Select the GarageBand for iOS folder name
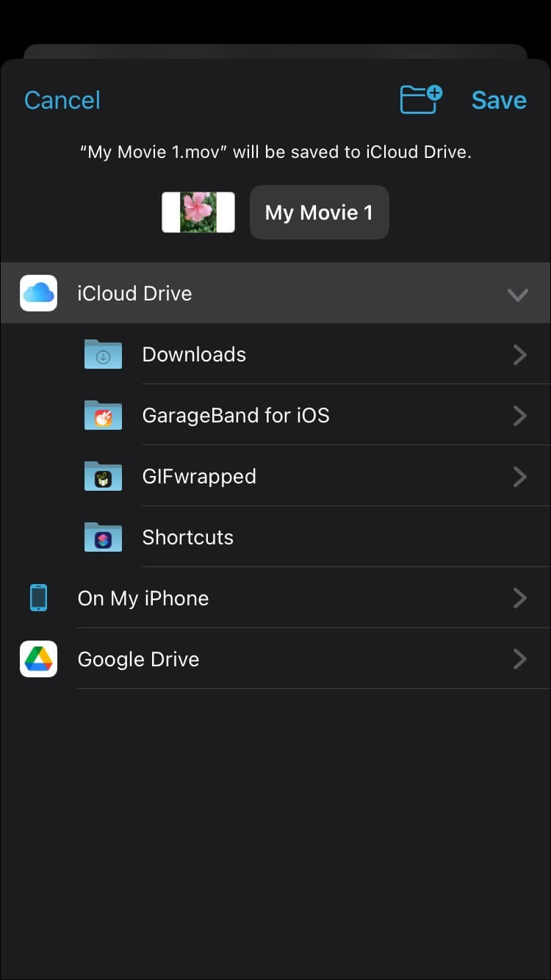The width and height of the screenshot is (551, 980). click(x=236, y=415)
